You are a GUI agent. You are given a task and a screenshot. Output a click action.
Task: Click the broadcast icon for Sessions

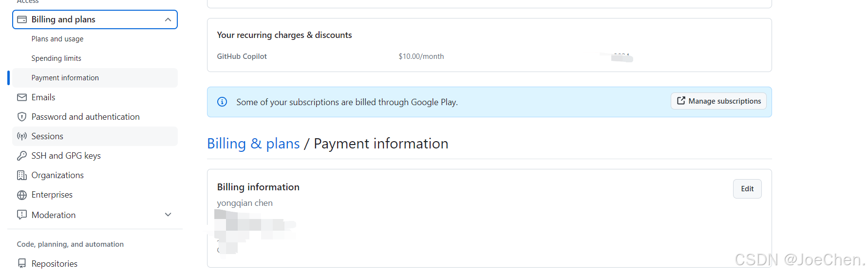pos(22,136)
